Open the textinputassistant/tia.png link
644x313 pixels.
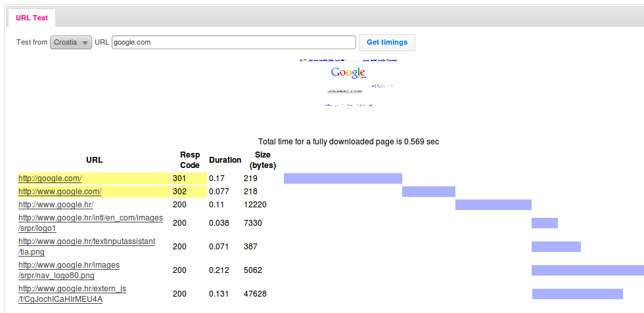coord(87,246)
